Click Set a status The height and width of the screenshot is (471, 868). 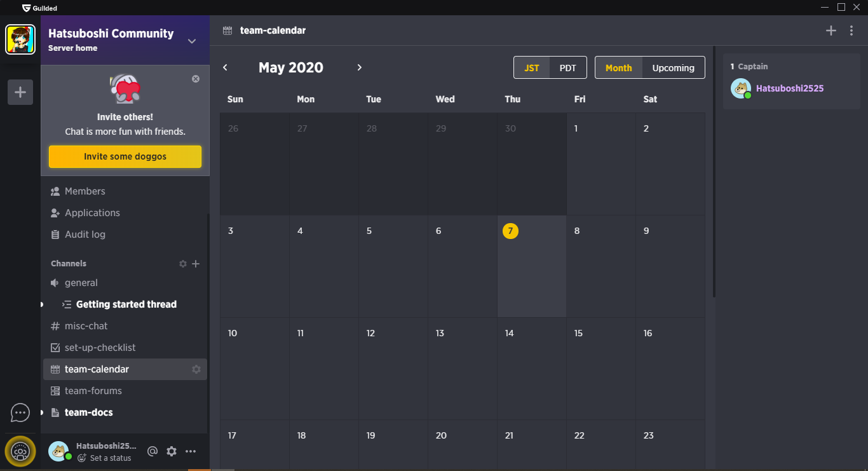(111, 458)
